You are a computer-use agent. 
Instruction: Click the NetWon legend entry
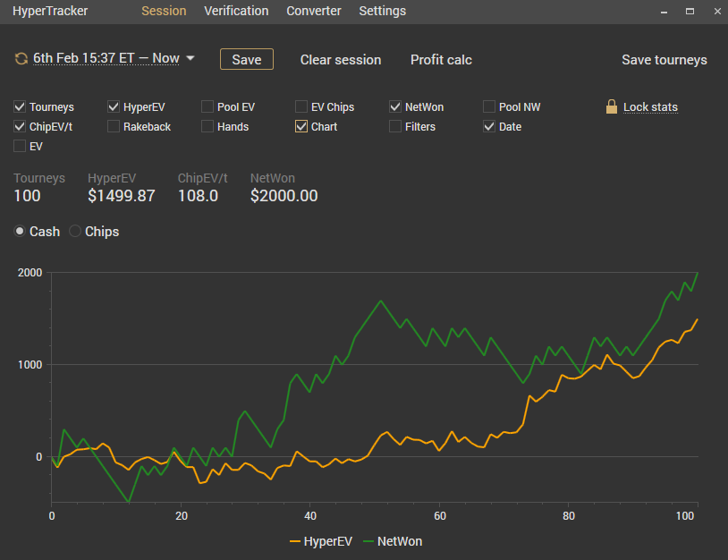[x=393, y=541]
